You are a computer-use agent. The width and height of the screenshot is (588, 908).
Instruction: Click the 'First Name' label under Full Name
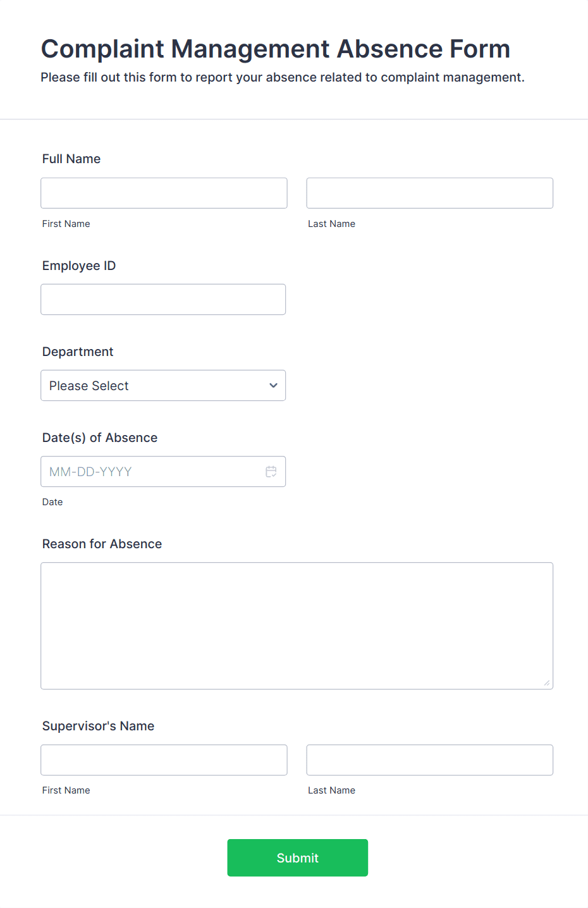click(66, 223)
